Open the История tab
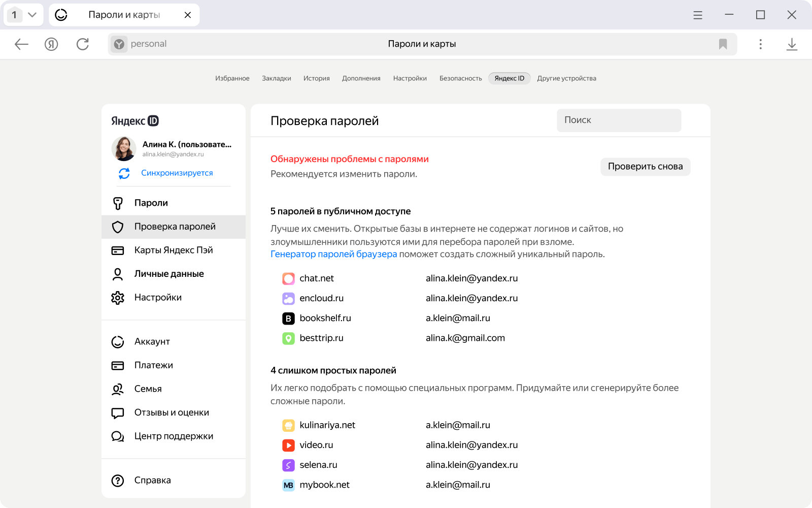The width and height of the screenshot is (812, 508). click(317, 78)
